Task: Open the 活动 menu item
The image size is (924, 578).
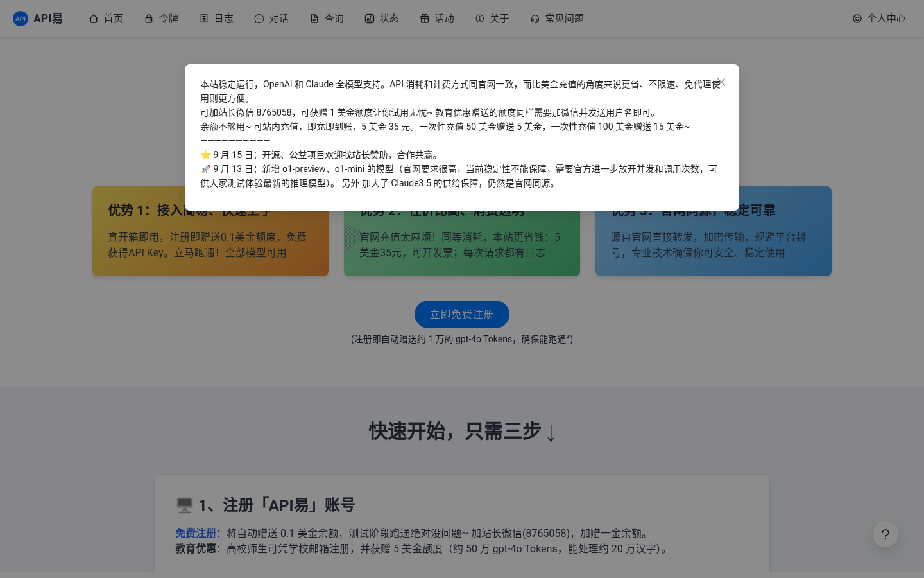Action: coord(437,19)
